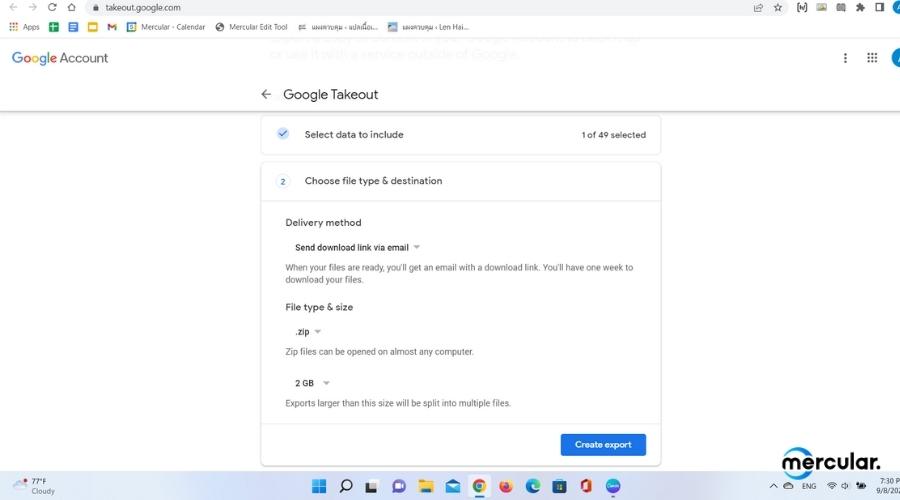Image resolution: width=900 pixels, height=500 pixels.
Task: Open Canva from the taskbar
Action: coord(613,486)
